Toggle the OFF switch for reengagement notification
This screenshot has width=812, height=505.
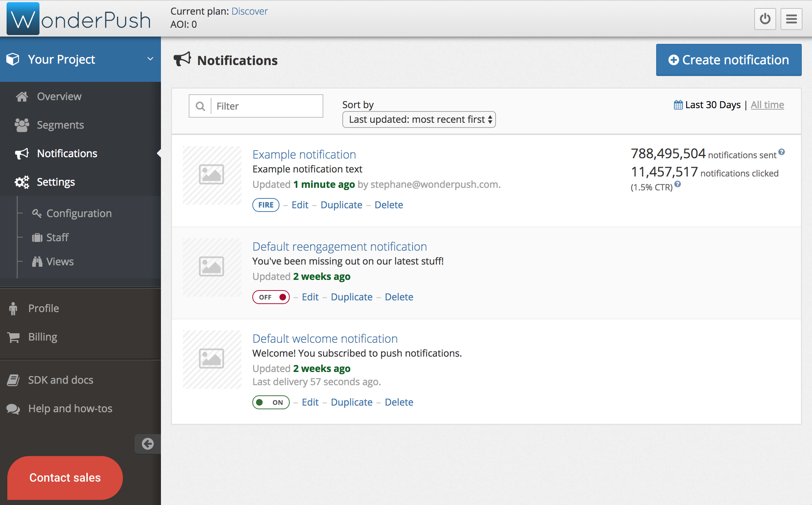pyautogui.click(x=271, y=297)
